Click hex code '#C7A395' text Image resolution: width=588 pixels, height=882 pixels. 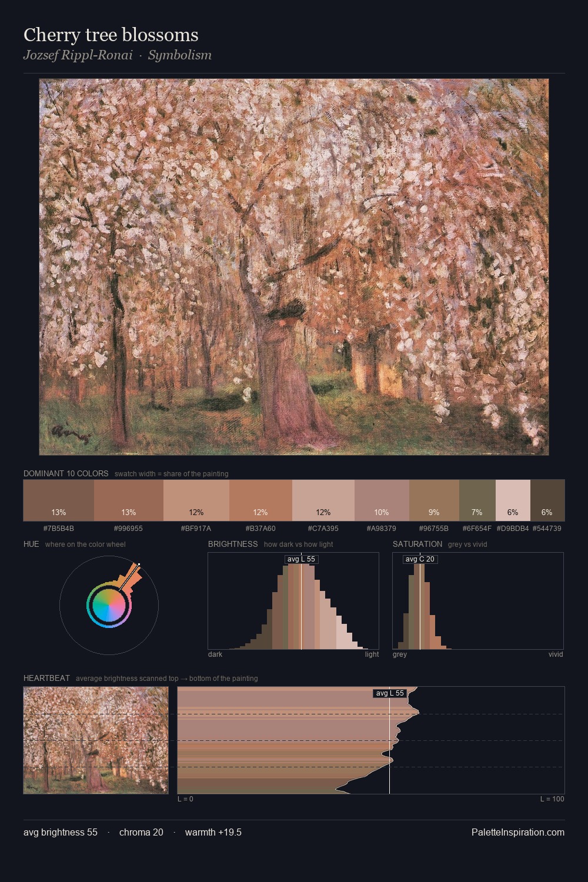click(323, 529)
